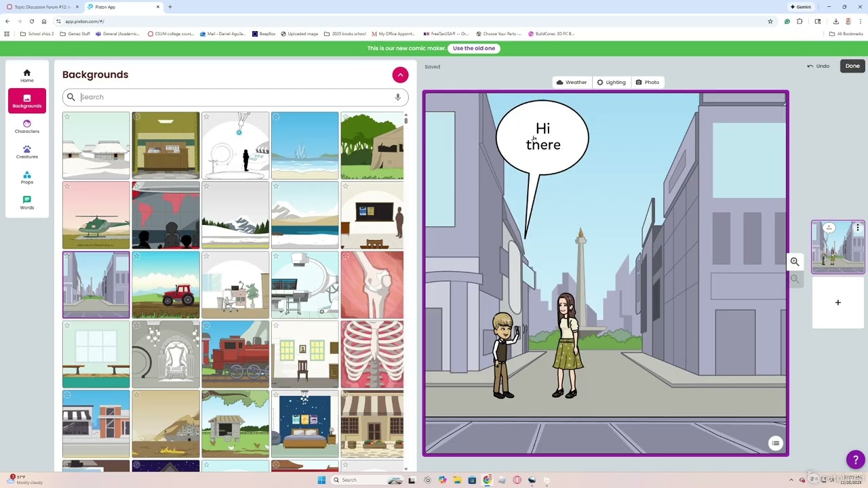
Task: Zoom in on the comic panel
Action: click(795, 262)
